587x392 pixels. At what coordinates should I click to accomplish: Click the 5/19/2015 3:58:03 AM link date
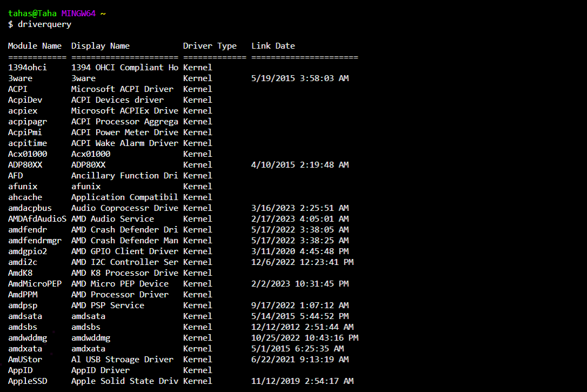(x=300, y=78)
